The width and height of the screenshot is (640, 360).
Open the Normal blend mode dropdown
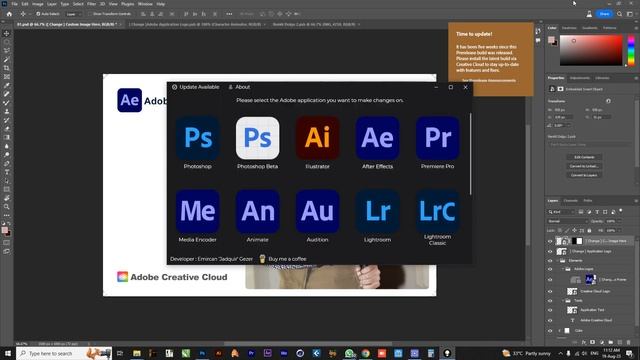pyautogui.click(x=567, y=221)
